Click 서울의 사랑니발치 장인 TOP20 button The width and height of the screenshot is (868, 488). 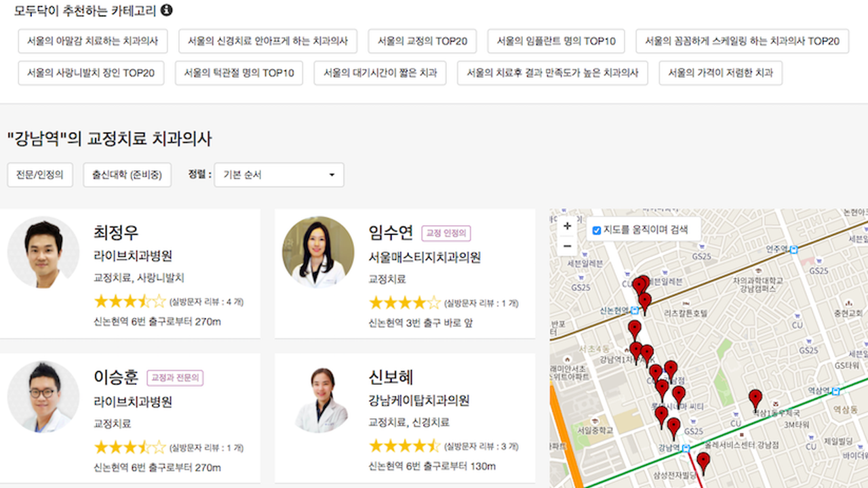coord(91,73)
